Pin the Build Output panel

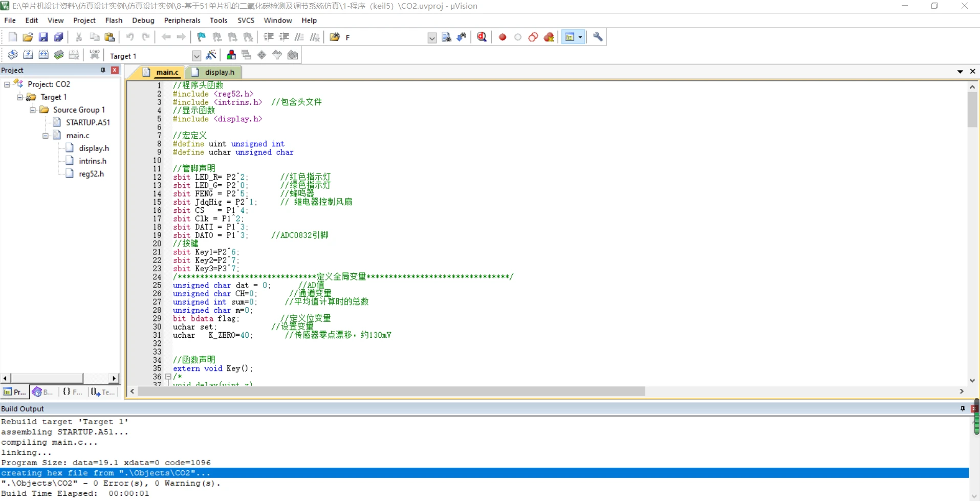pyautogui.click(x=963, y=408)
